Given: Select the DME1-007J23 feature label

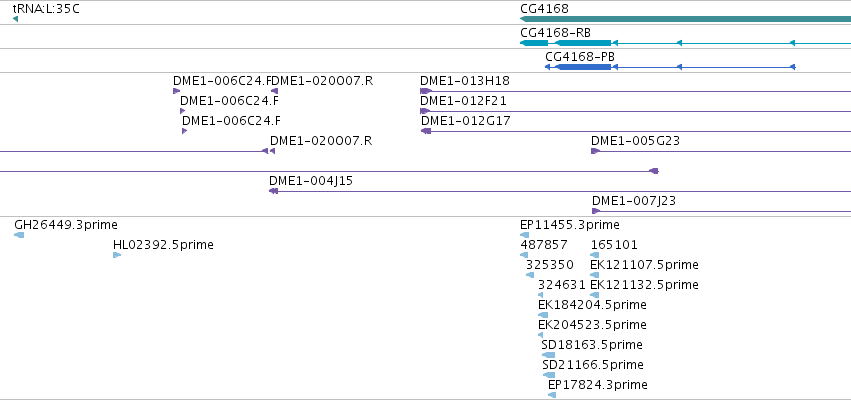Looking at the screenshot, I should point(634,201).
